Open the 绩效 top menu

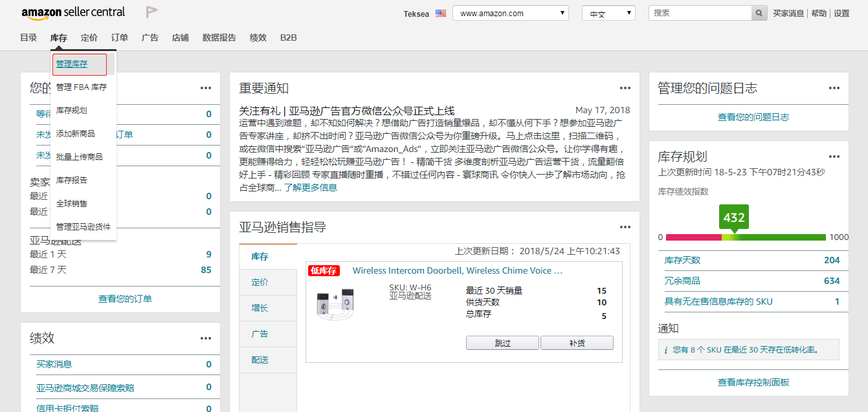pos(258,38)
